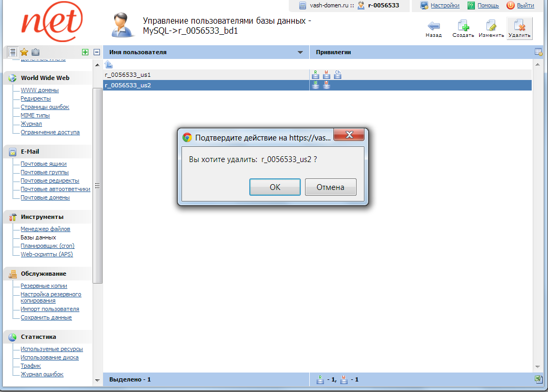Click the clipboard icon in sidebar toolbar
The height and width of the screenshot is (392, 548).
pos(35,52)
